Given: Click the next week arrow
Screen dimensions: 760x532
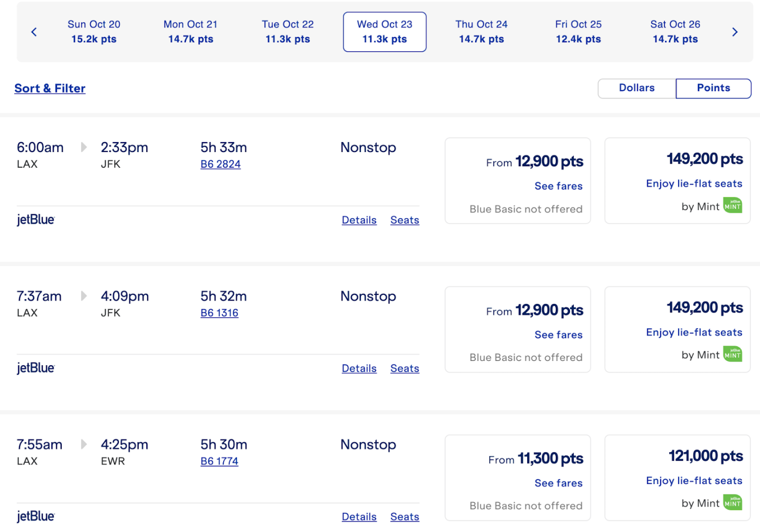Looking at the screenshot, I should 735,32.
